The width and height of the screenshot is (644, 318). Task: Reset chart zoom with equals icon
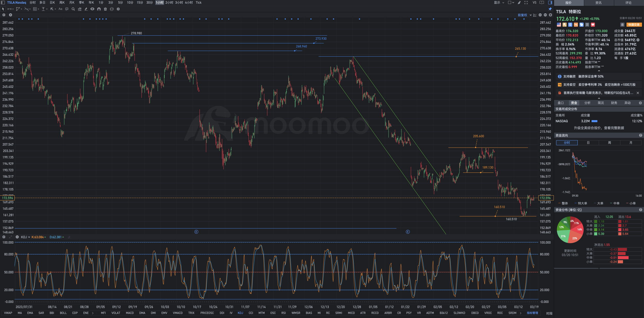[x=540, y=15]
